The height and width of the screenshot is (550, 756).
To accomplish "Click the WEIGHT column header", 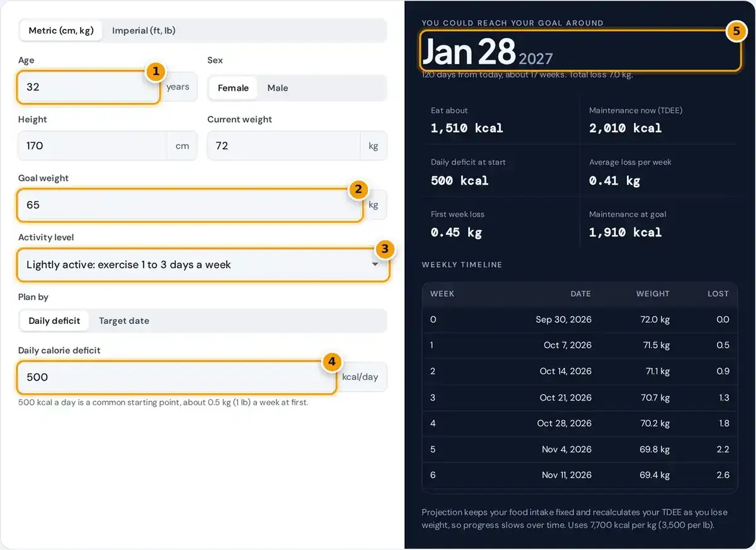I will click(653, 294).
